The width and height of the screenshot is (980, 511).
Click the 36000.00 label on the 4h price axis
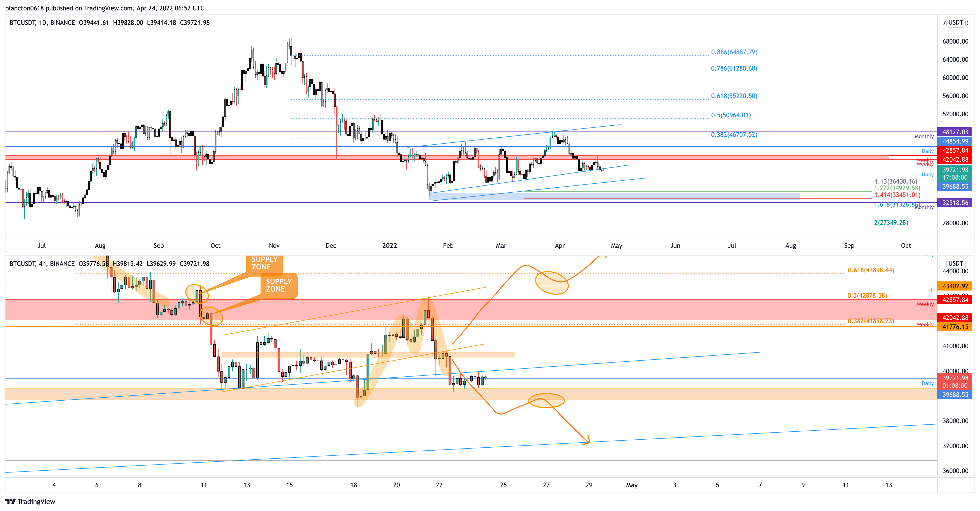(x=955, y=471)
